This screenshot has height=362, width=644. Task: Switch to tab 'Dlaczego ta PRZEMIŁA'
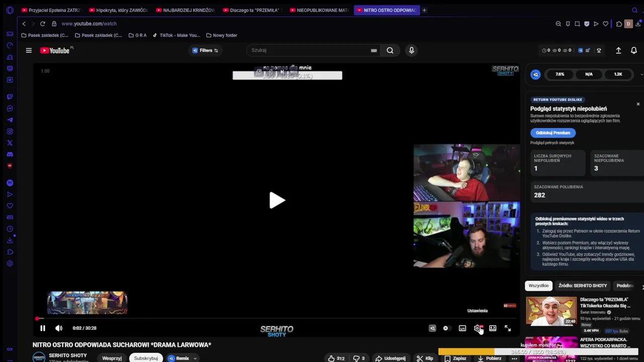(x=252, y=10)
